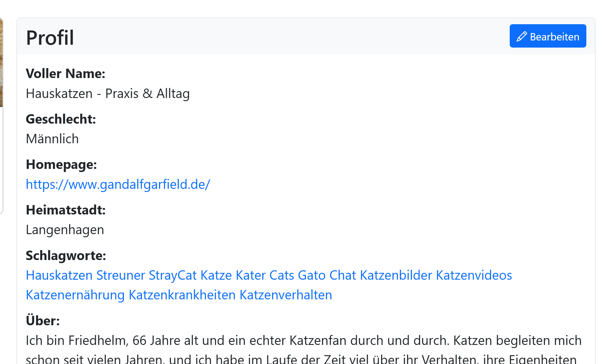Open the Katzenbilder tag link
Viewport: 606px width, 364px height.
click(x=396, y=275)
